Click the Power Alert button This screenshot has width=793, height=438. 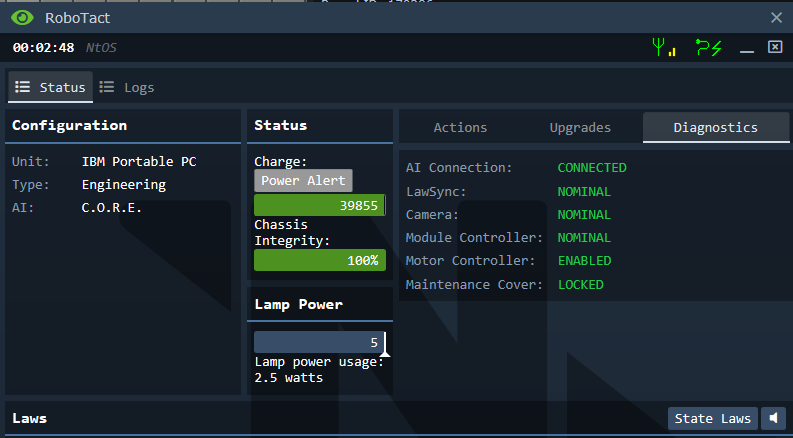303,181
